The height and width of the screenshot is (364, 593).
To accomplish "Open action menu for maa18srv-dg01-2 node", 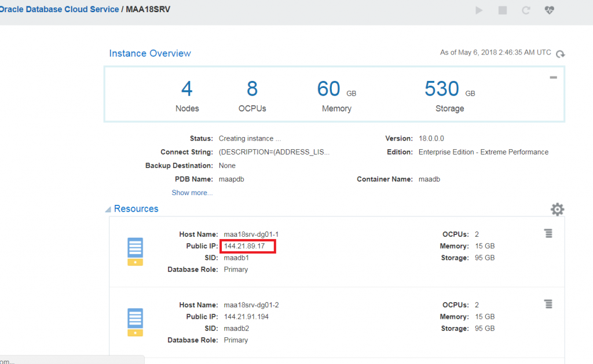I will tap(548, 304).
